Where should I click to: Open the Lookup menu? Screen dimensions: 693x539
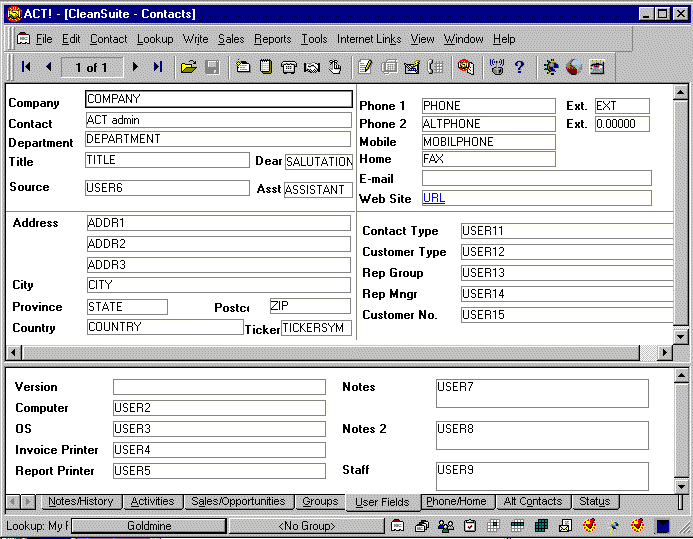(155, 39)
